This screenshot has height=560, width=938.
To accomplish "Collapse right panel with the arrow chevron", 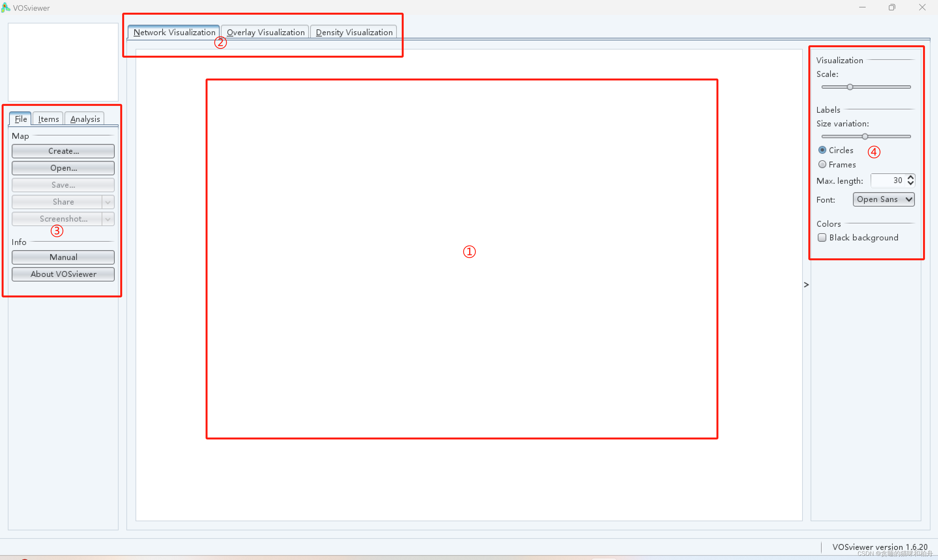I will pos(806,284).
